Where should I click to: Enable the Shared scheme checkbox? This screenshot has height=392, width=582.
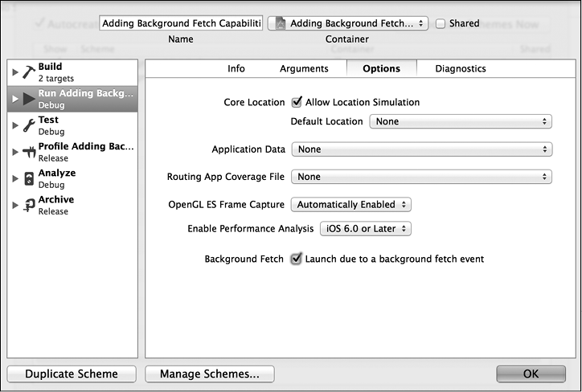tap(440, 24)
